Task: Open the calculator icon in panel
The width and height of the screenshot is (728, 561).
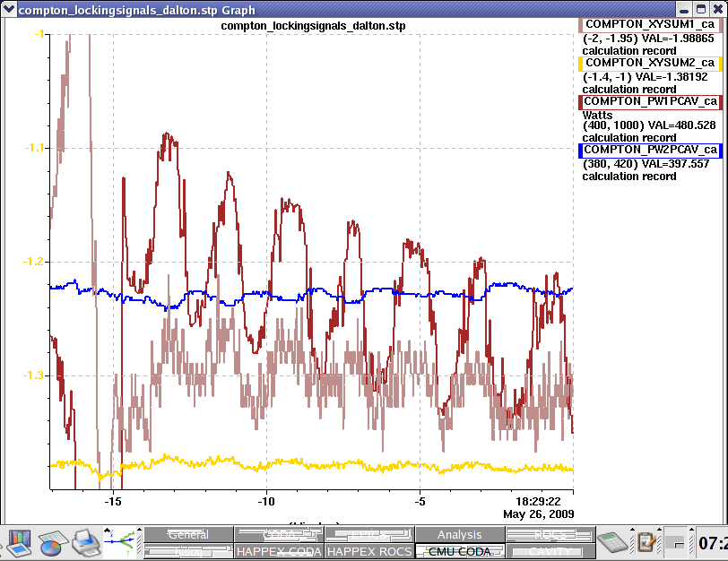Action: pyautogui.click(x=612, y=542)
